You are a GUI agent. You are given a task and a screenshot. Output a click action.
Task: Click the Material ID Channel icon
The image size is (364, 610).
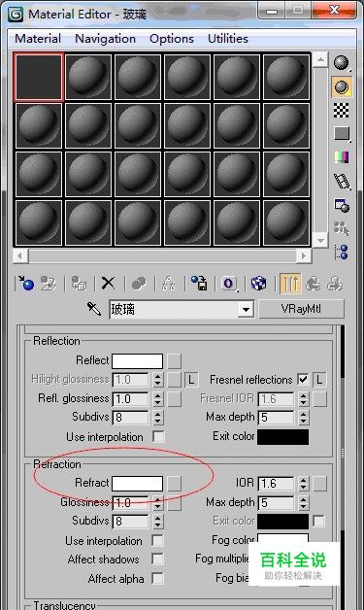(x=229, y=284)
